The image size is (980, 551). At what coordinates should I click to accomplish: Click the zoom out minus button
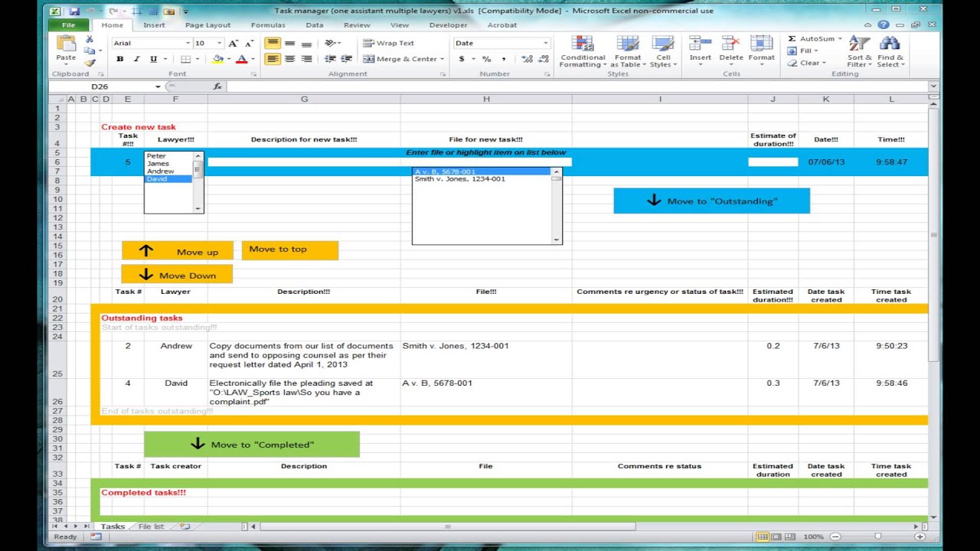[835, 537]
